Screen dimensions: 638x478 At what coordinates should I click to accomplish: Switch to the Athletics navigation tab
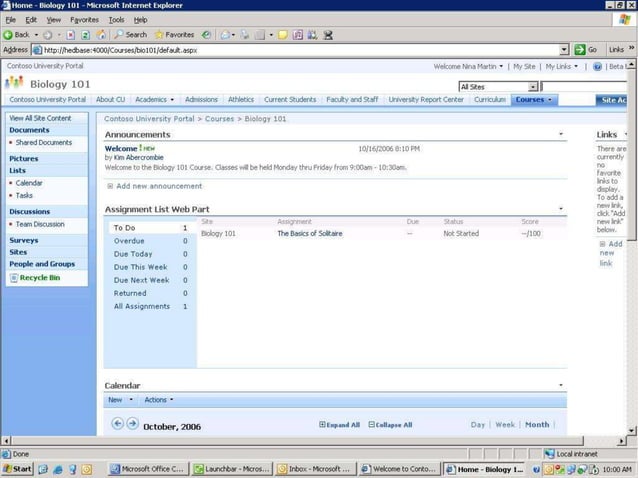coord(240,100)
